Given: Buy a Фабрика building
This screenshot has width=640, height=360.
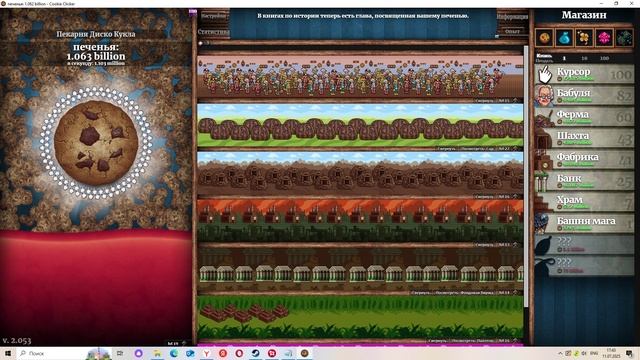Looking at the screenshot, I should coord(584,159).
